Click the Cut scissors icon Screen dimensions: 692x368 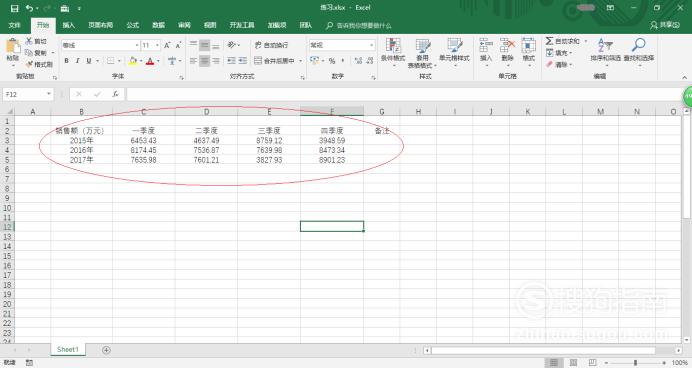[x=29, y=41]
